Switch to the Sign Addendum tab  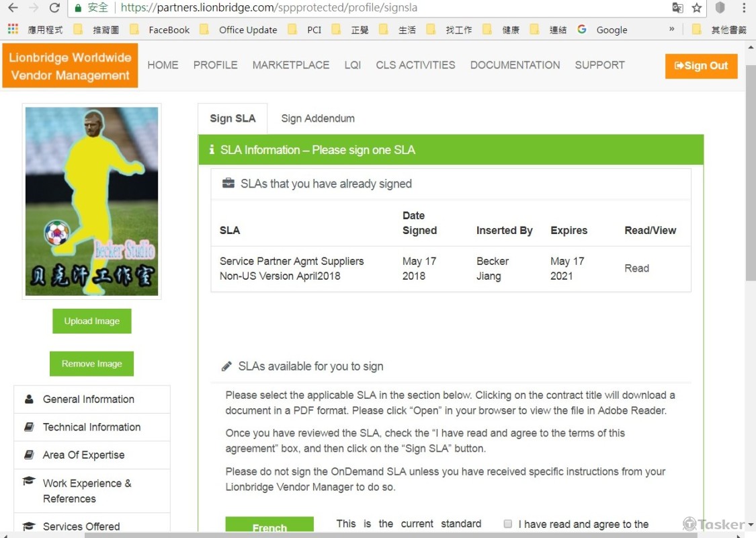click(x=318, y=118)
